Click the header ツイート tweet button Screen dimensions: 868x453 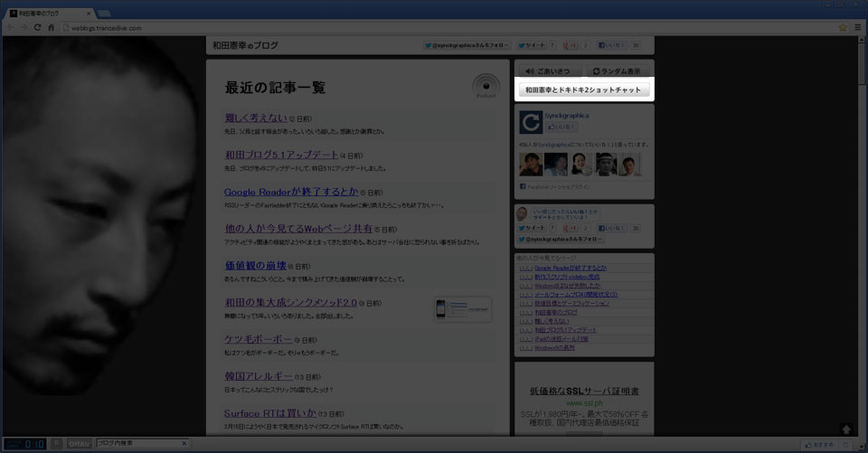[x=532, y=45]
